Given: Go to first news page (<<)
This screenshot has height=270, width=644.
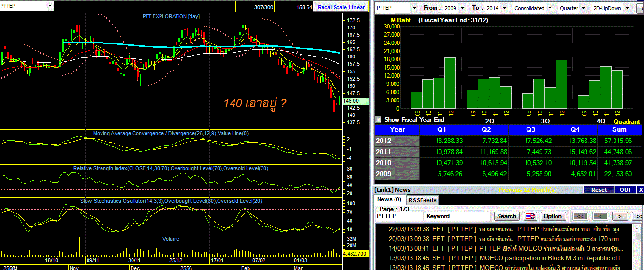Looking at the screenshot, I should click(x=581, y=216).
